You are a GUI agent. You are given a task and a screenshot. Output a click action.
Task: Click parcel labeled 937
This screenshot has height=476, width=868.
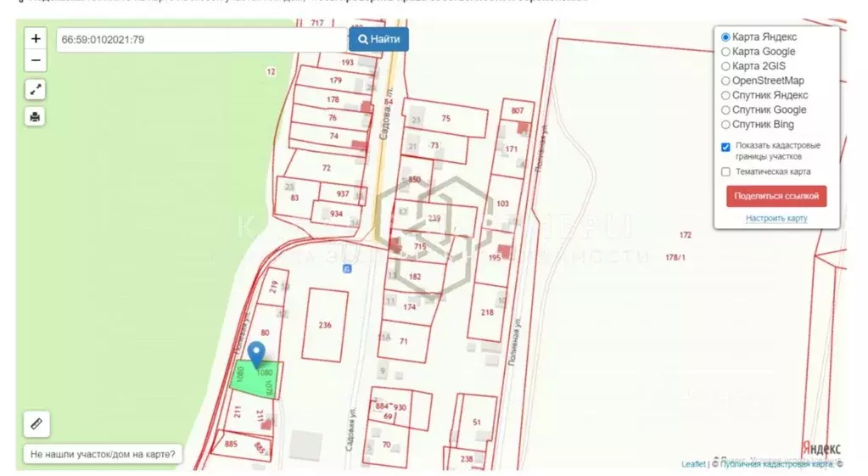coord(343,193)
